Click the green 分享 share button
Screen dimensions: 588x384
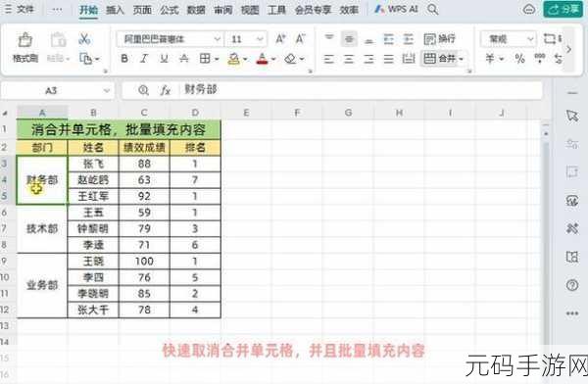(563, 10)
